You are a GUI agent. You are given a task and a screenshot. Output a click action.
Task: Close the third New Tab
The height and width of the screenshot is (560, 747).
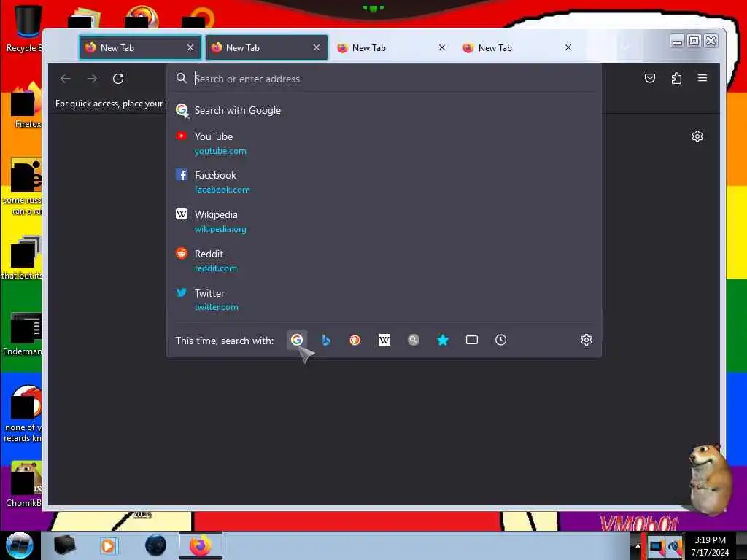tap(441, 47)
